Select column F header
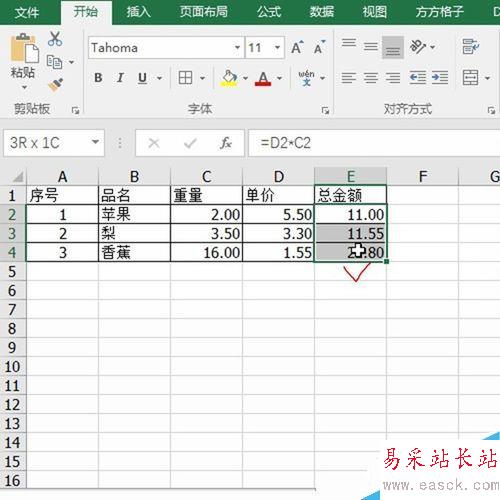This screenshot has width=500, height=500. pyautogui.click(x=423, y=176)
